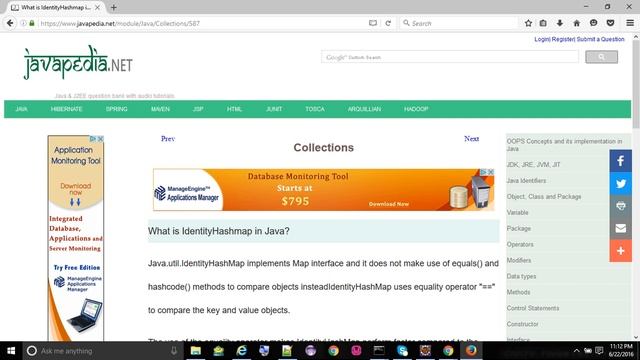
Task: Click the Application Monitoring Tool side ad
Action: [x=76, y=238]
